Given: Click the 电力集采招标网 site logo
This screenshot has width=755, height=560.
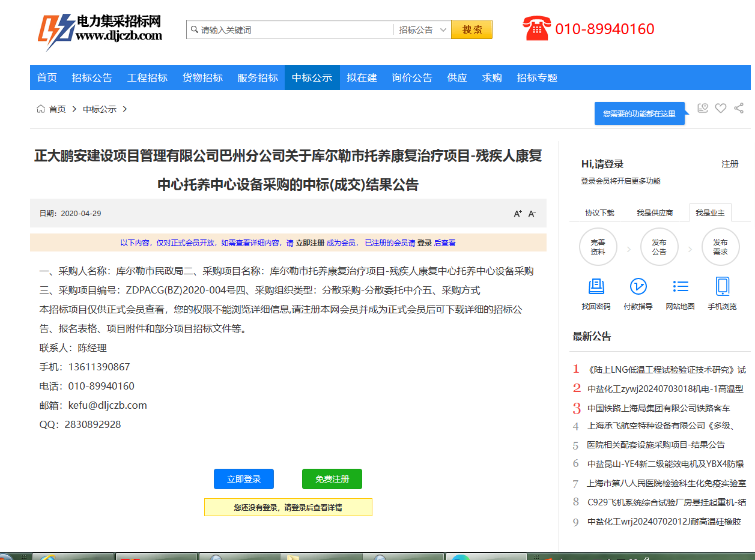Looking at the screenshot, I should pyautogui.click(x=100, y=29).
